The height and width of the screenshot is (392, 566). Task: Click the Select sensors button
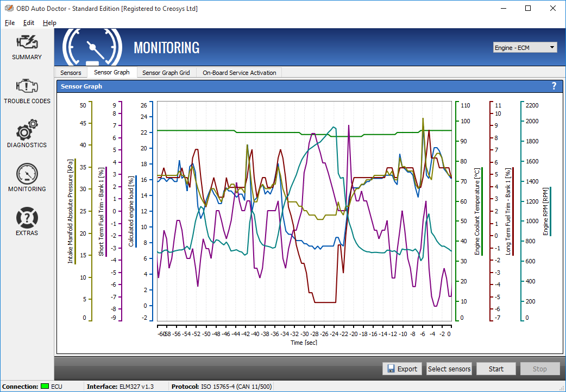coord(449,369)
